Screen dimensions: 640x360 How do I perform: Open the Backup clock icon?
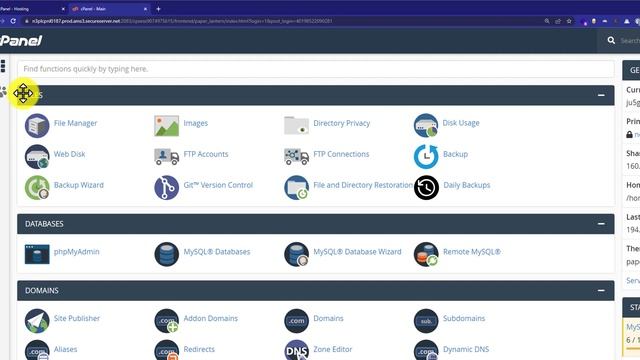tap(426, 156)
